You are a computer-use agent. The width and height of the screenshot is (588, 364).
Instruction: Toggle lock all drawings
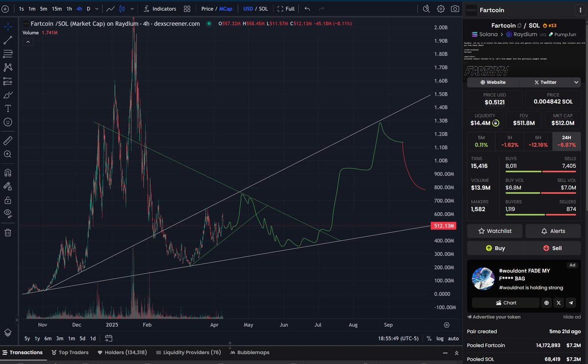[8, 200]
